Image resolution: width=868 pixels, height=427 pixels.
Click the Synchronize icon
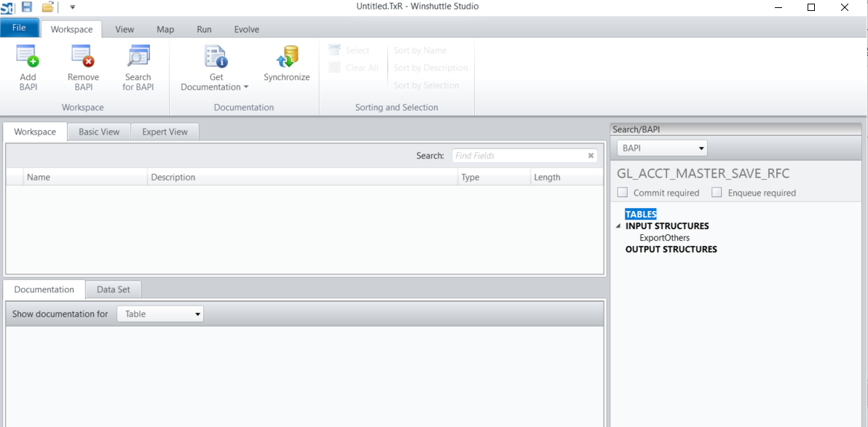(287, 57)
